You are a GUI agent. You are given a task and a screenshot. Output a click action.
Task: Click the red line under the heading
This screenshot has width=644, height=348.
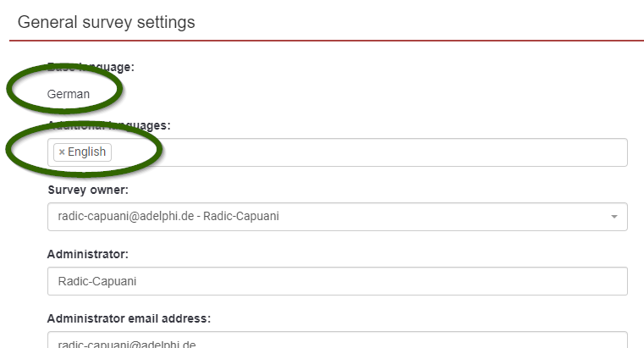(326, 41)
